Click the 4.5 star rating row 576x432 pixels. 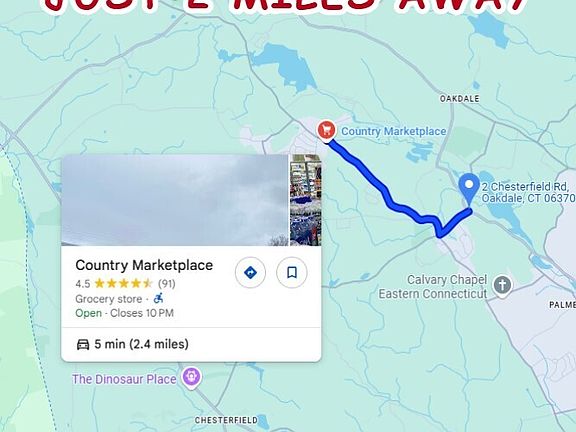(x=125, y=284)
